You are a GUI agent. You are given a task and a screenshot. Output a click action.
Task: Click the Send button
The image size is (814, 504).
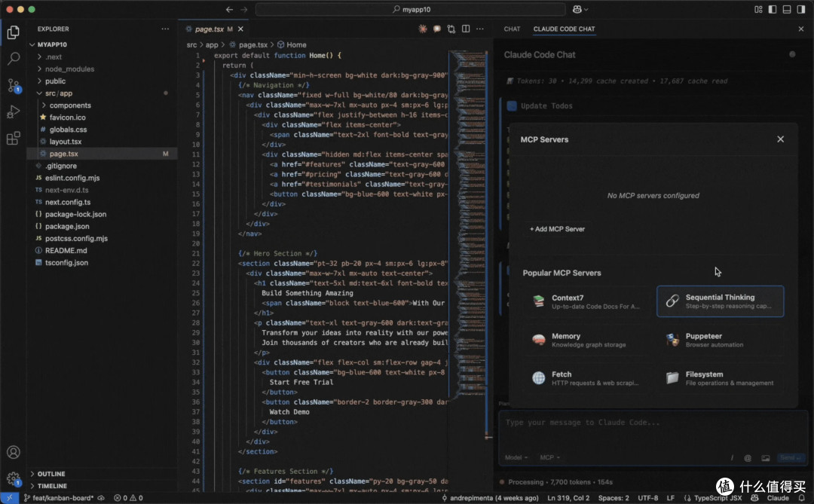(x=791, y=458)
